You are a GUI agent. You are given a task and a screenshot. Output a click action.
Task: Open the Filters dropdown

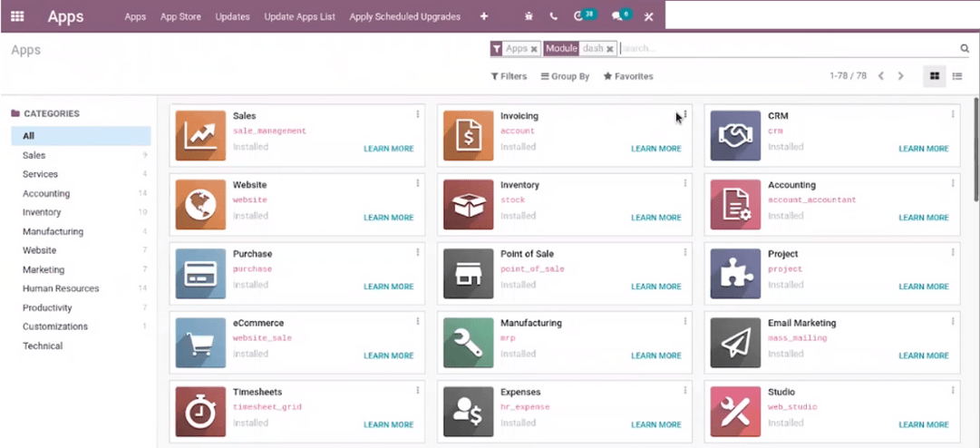(x=509, y=76)
